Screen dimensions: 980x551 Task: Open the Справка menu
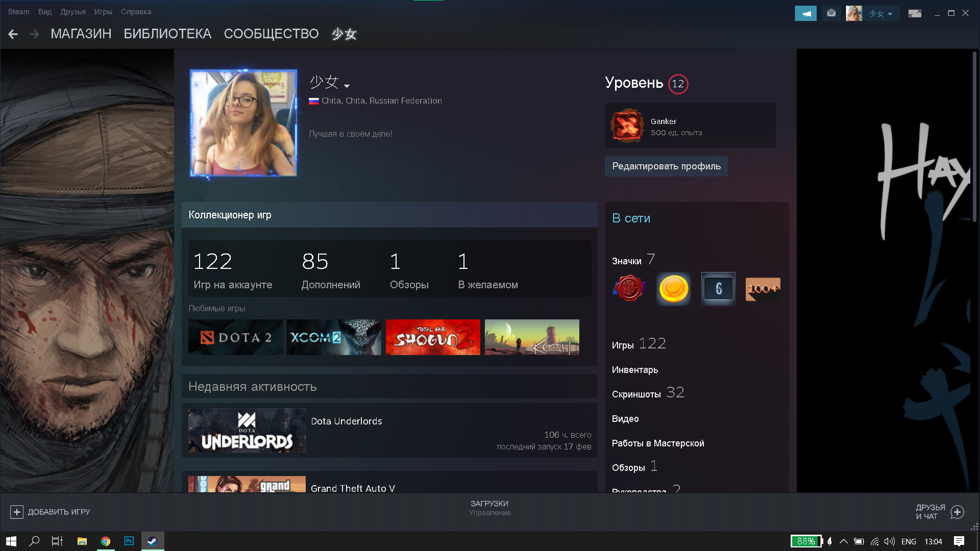(136, 12)
